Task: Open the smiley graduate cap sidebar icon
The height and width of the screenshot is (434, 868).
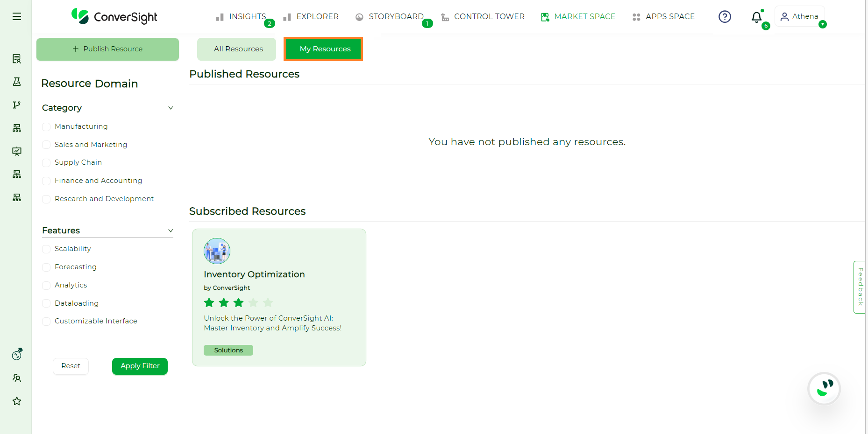Action: pyautogui.click(x=17, y=355)
